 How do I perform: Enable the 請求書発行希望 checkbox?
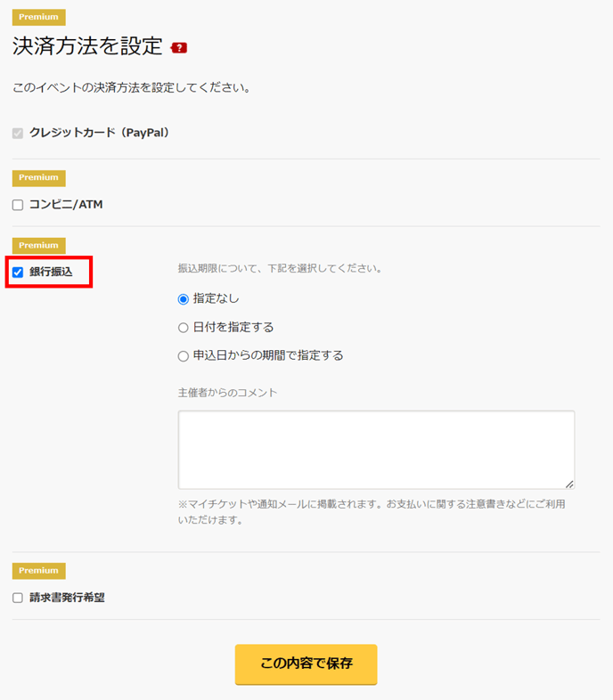[x=18, y=598]
